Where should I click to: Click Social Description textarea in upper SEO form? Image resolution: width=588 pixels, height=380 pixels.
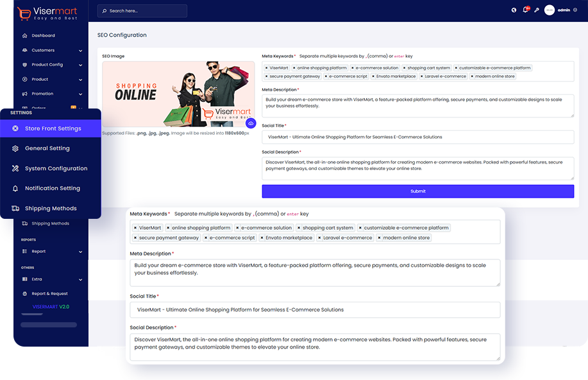pos(417,168)
